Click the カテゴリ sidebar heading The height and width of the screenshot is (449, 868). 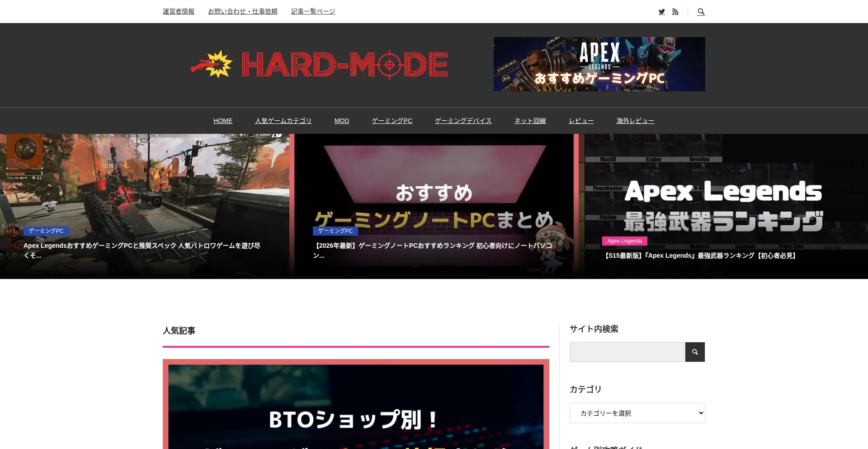(585, 389)
